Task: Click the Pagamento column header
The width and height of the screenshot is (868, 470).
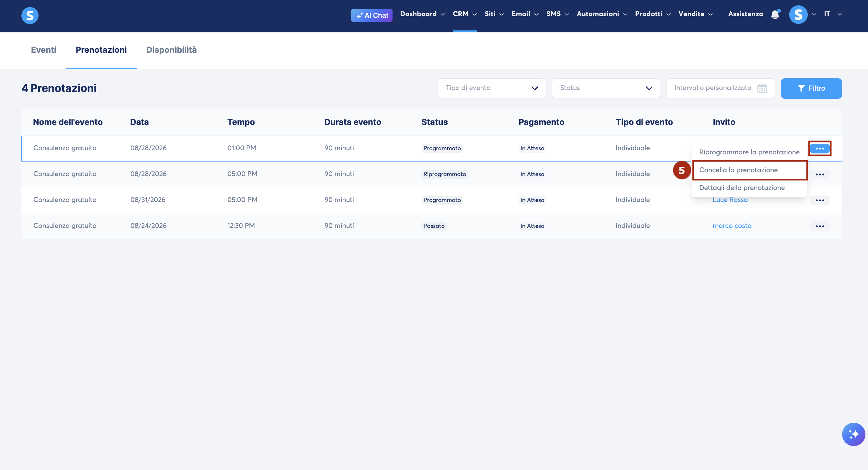Action: click(541, 122)
